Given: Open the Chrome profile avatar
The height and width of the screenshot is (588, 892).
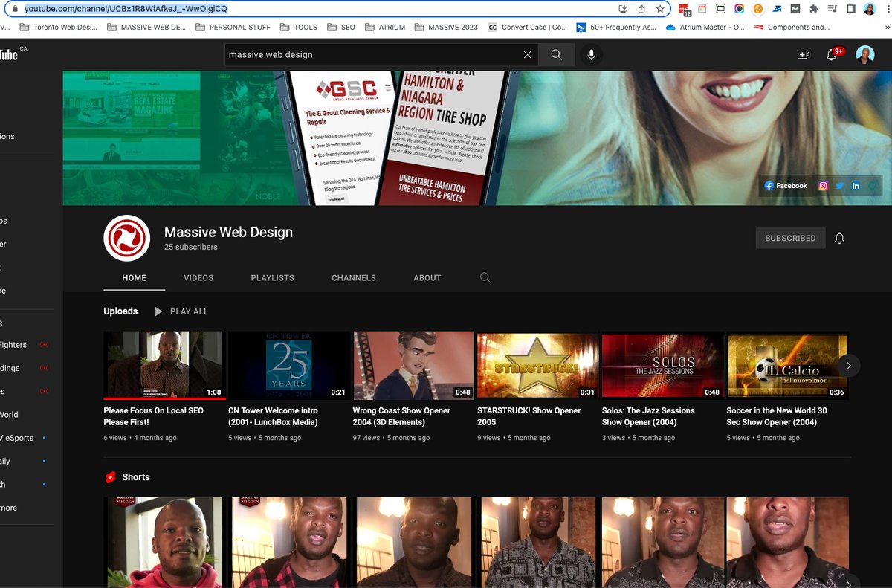Looking at the screenshot, I should [870, 9].
